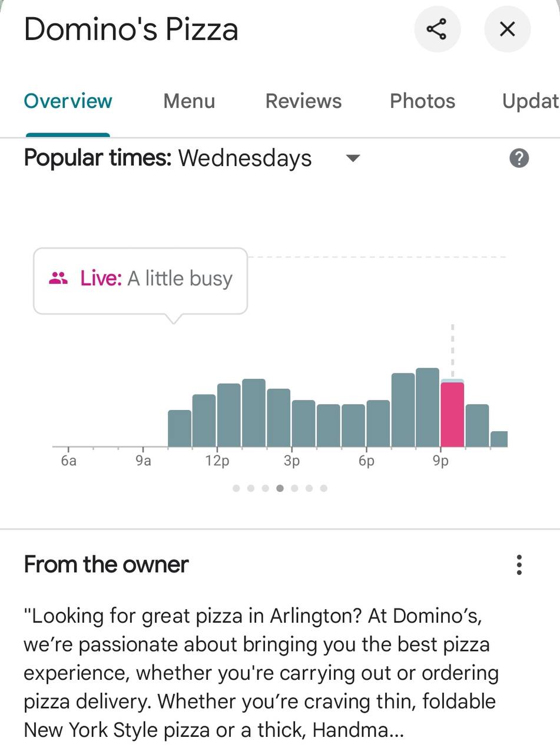Select the first pagination dot

[x=236, y=488]
